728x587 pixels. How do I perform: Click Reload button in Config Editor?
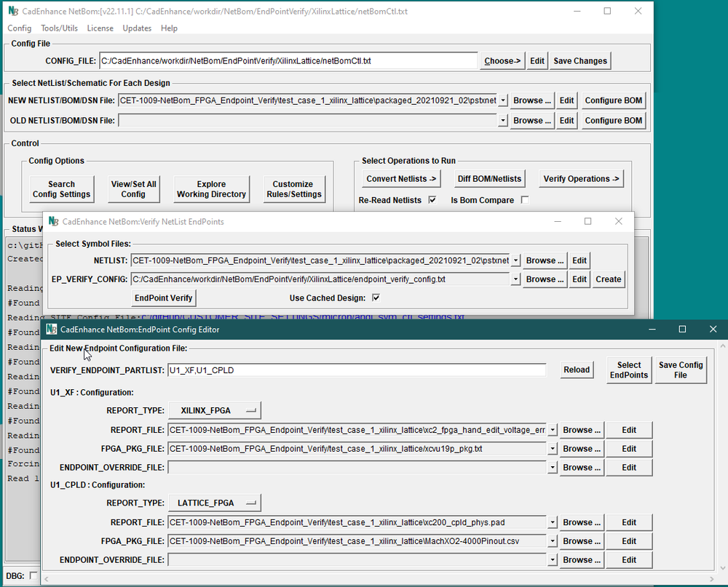[576, 370]
